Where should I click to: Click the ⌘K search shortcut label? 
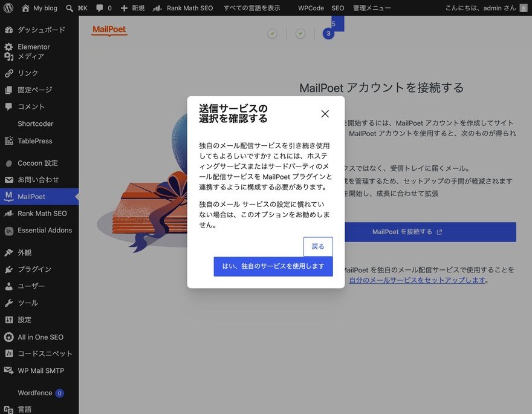(82, 8)
